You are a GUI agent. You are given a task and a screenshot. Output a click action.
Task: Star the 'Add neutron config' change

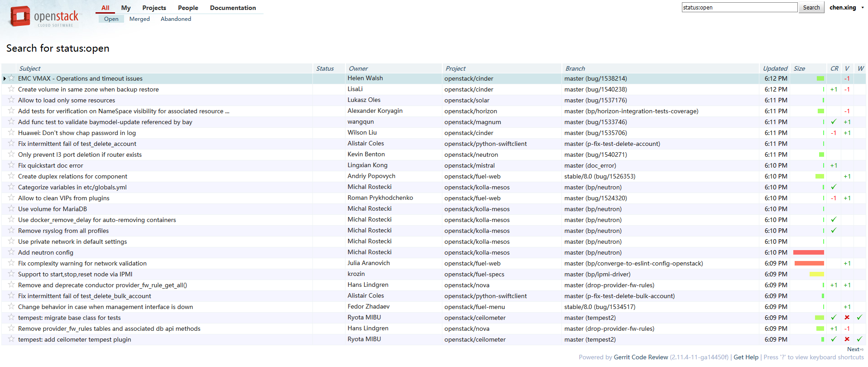point(11,252)
